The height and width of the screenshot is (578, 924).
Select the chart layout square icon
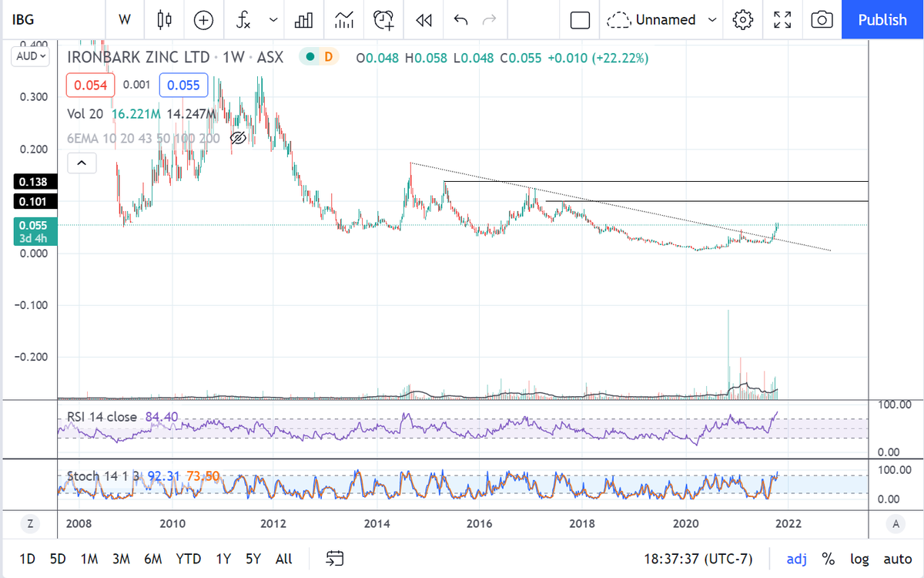click(x=580, y=20)
